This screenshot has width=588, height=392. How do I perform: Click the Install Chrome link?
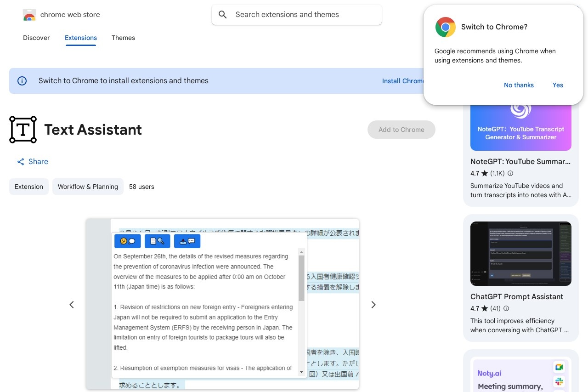403,81
